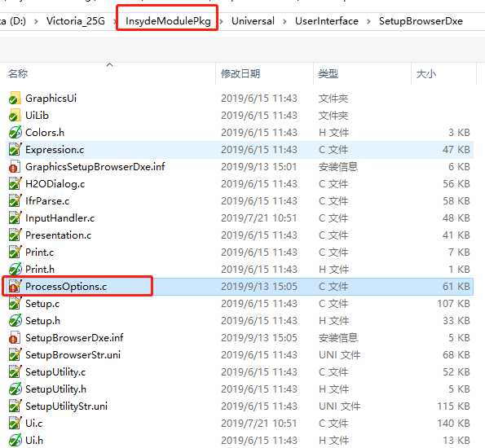Expand breadcrumb chevron after InsydeModulePkg
485x448 pixels.
coord(222,21)
